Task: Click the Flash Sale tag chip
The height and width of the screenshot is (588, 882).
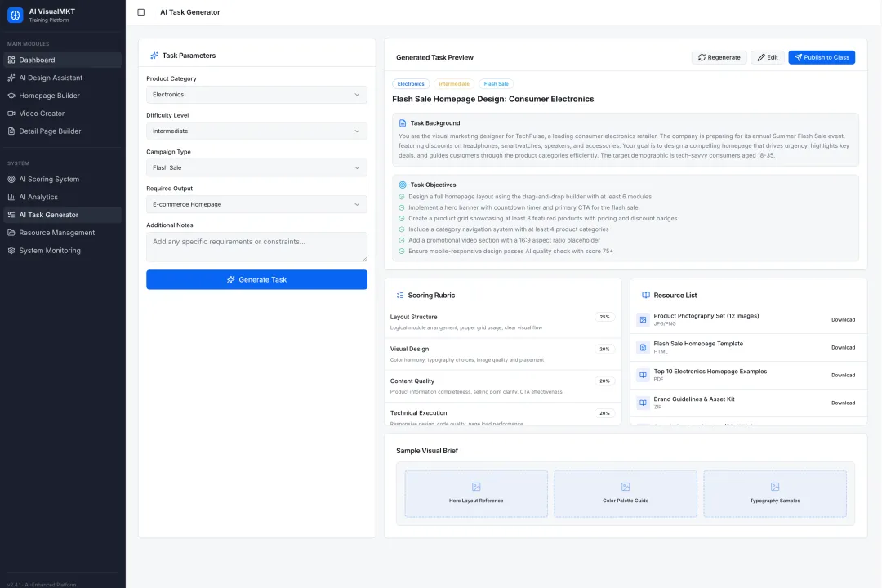Action: 496,84
